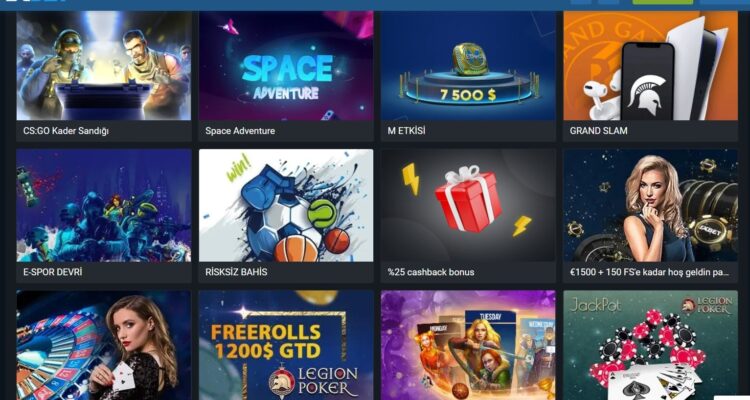The height and width of the screenshot is (400, 750).
Task: Click the GRAND SLAM caption
Action: click(x=598, y=131)
